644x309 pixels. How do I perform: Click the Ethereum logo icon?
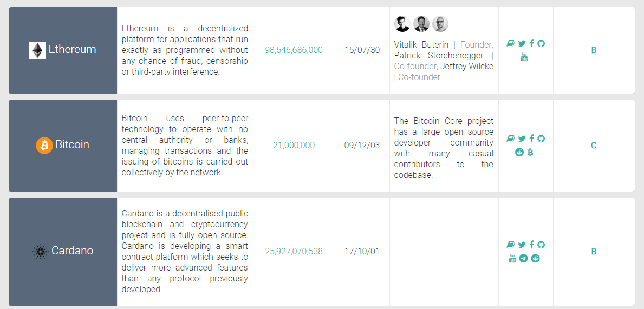(37, 50)
